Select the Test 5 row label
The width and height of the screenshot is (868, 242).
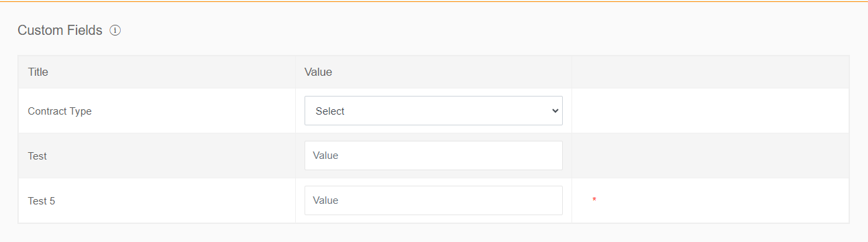pos(42,200)
